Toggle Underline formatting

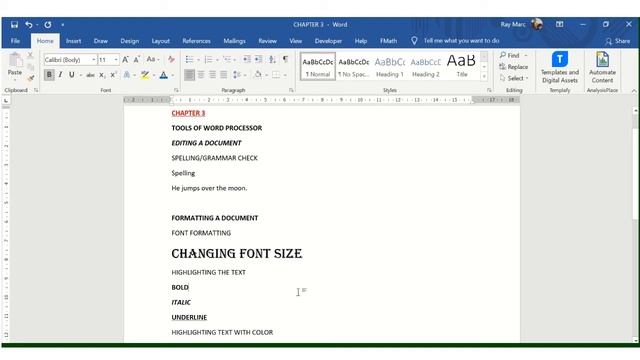click(71, 75)
